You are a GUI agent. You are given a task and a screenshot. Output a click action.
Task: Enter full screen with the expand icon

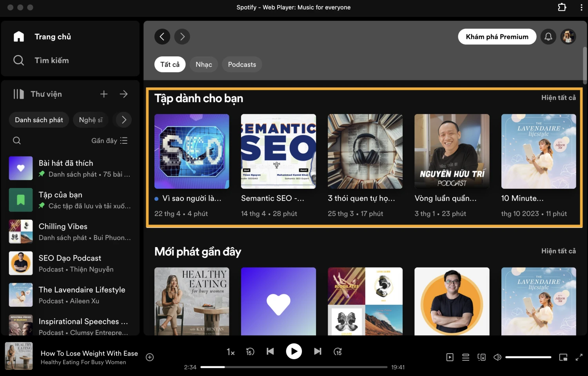coord(579,357)
